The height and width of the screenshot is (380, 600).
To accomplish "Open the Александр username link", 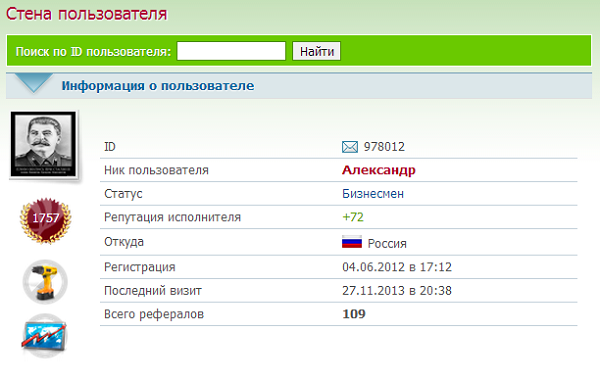I will (x=378, y=170).
